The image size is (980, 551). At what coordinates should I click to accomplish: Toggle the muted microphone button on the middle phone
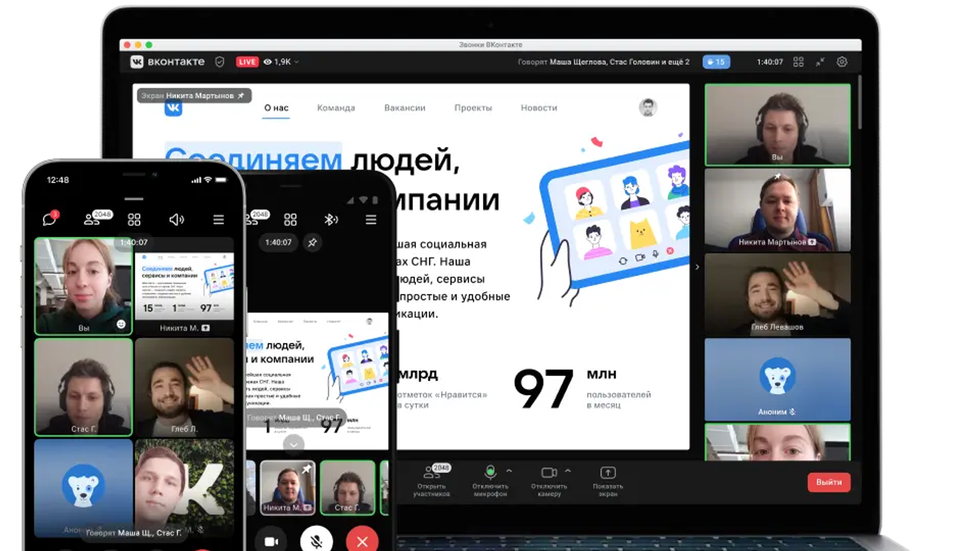click(x=317, y=541)
